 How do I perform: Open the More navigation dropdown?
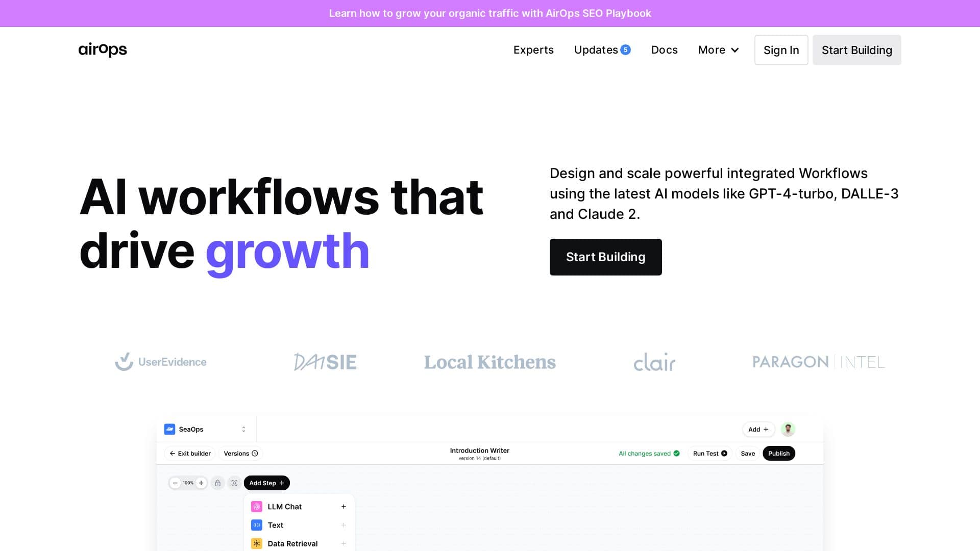coord(718,49)
